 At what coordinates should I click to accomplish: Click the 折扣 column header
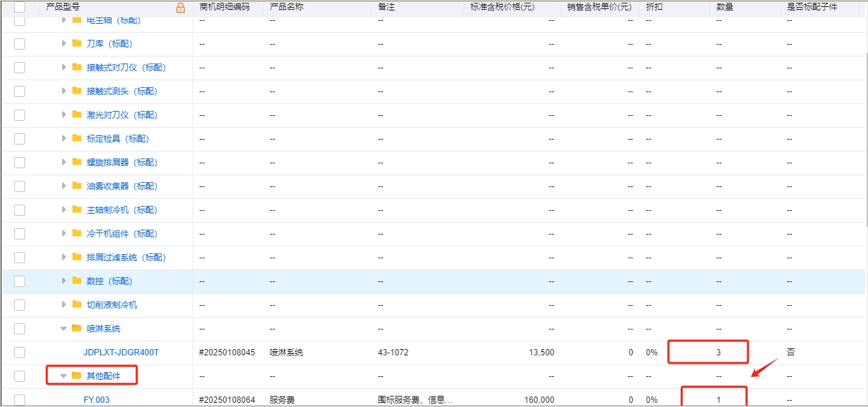pyautogui.click(x=654, y=7)
